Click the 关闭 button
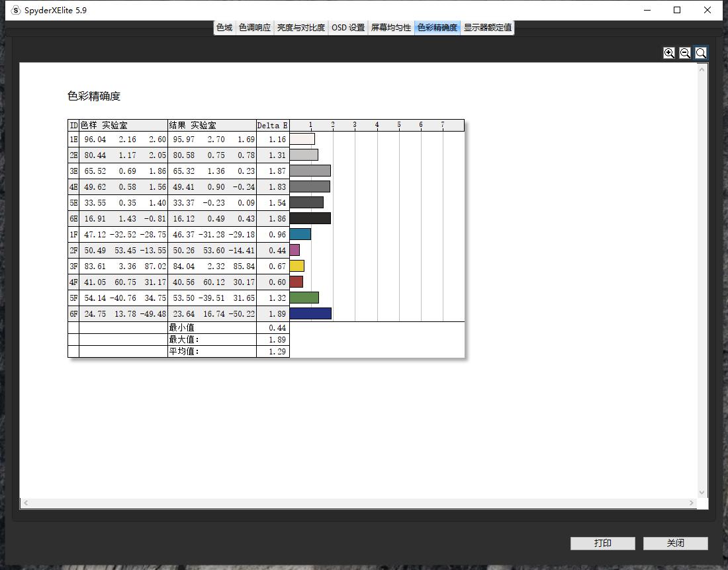 [x=676, y=543]
